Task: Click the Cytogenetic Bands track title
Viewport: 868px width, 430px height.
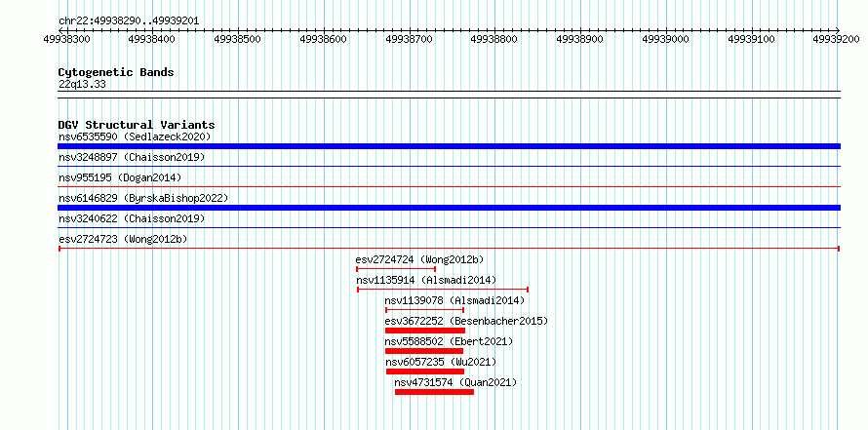Action: pos(116,72)
